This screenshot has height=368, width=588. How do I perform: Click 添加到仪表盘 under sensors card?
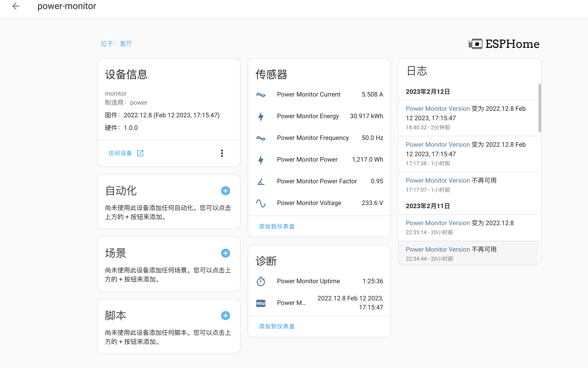tap(277, 226)
